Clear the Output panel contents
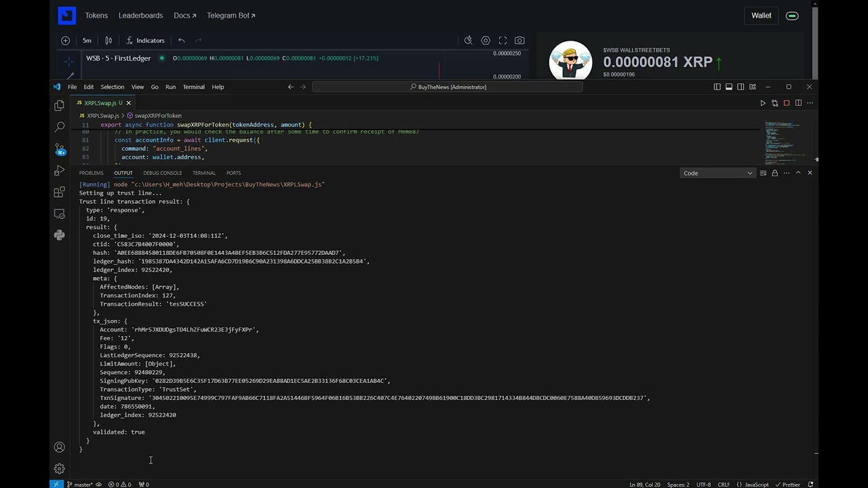The width and height of the screenshot is (868, 488). coord(763,173)
